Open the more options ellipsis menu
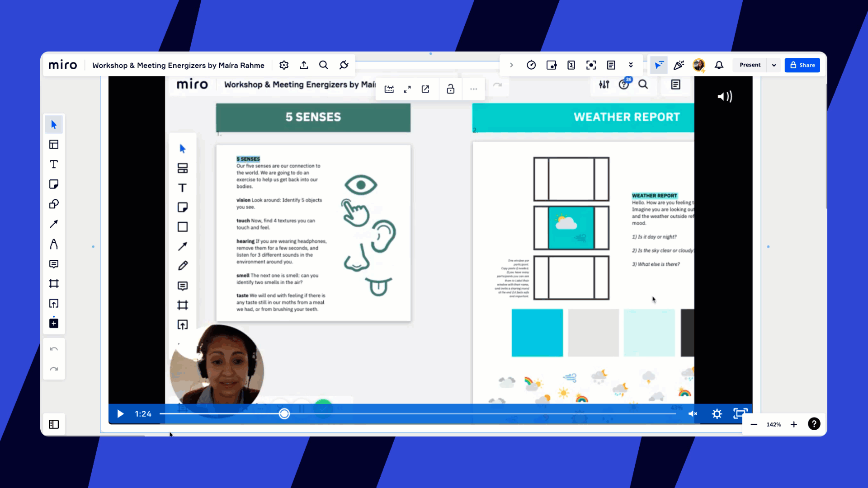 [473, 89]
